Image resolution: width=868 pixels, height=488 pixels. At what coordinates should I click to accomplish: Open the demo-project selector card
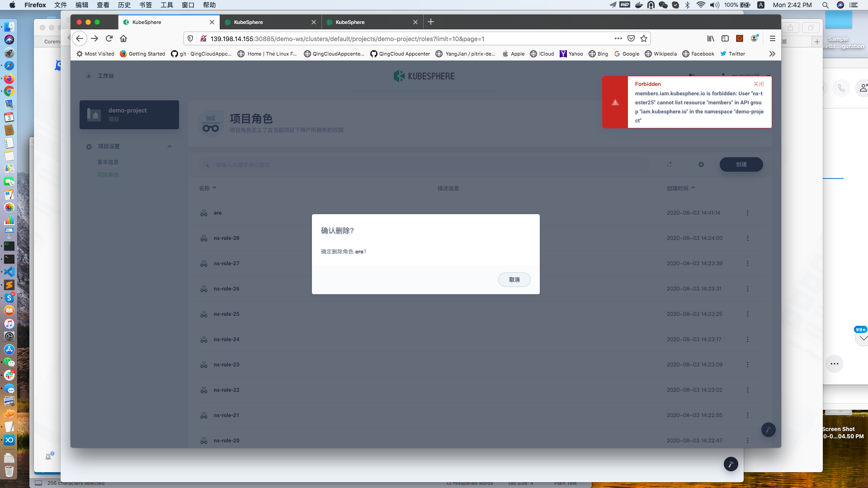129,115
